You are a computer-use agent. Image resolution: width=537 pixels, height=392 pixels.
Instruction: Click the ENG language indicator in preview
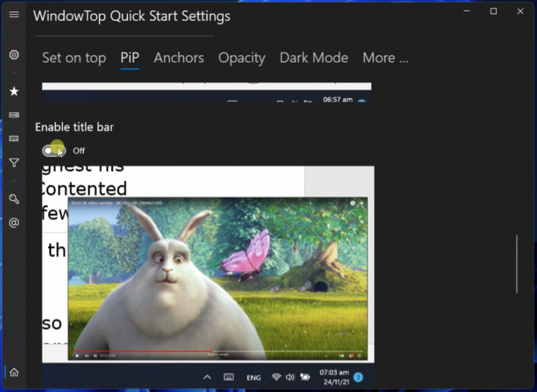click(253, 378)
